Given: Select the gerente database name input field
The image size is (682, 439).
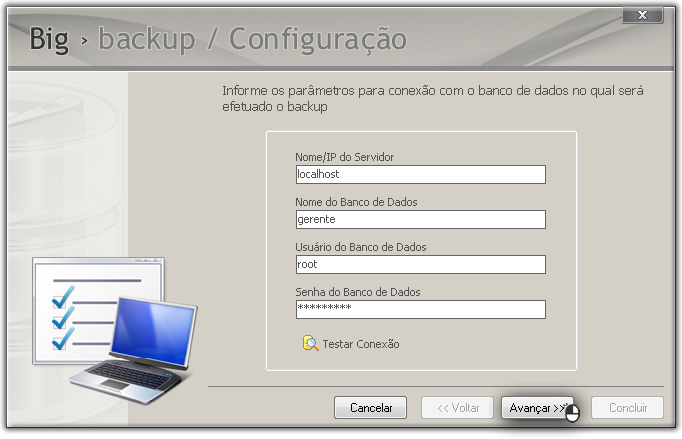Looking at the screenshot, I should pos(421,219).
